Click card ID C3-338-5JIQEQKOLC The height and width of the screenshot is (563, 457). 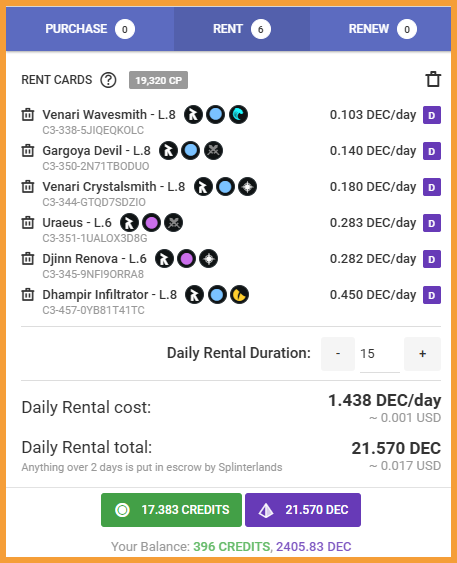(93, 130)
